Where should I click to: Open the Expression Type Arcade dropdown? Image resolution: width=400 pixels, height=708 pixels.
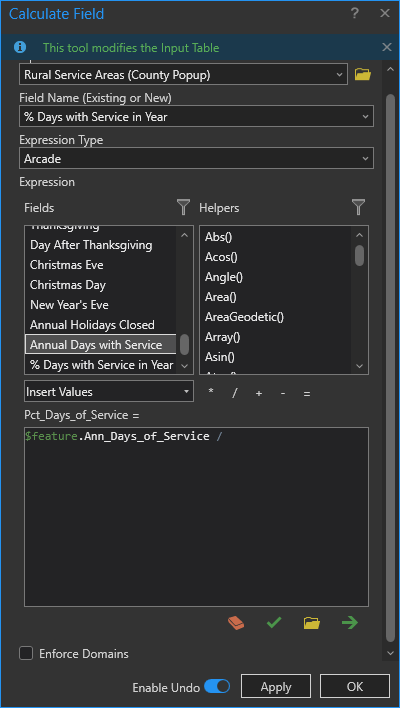(x=196, y=158)
